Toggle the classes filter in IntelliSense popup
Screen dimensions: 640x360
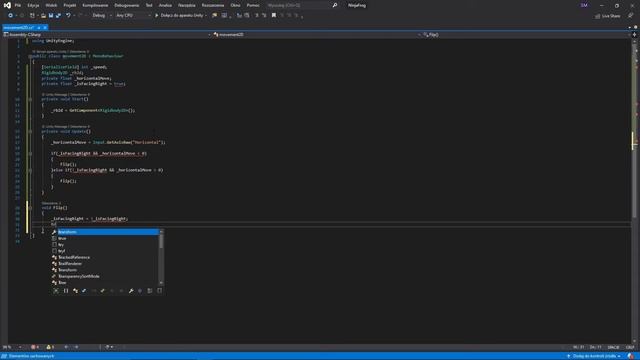(75, 291)
